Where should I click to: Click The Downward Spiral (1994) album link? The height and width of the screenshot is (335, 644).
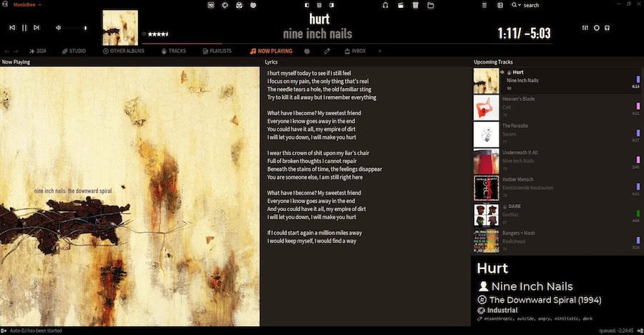[x=545, y=300]
